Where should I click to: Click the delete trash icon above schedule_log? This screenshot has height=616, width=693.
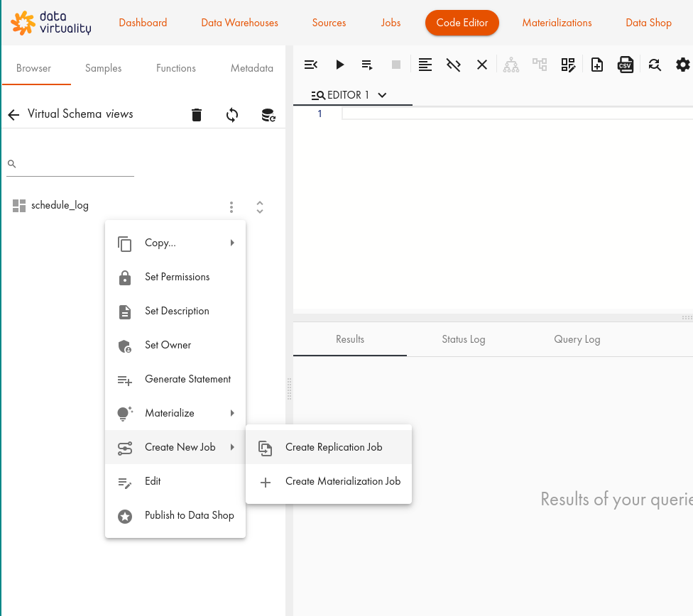tap(197, 114)
